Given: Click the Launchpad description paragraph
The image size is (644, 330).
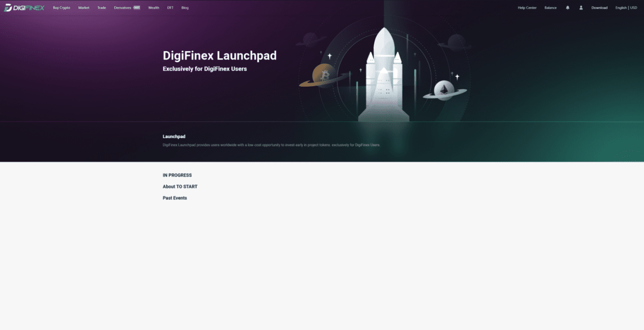Looking at the screenshot, I should [x=271, y=145].
